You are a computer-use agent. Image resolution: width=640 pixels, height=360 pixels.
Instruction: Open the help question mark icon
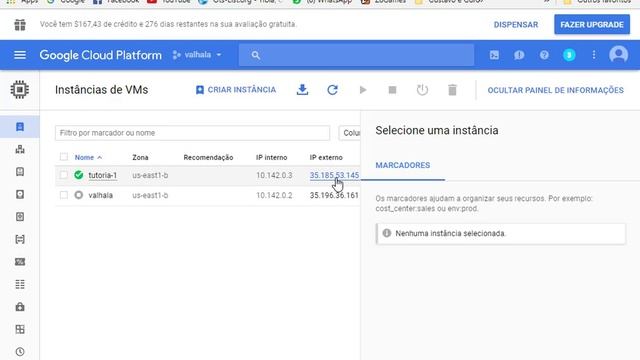[x=544, y=55]
